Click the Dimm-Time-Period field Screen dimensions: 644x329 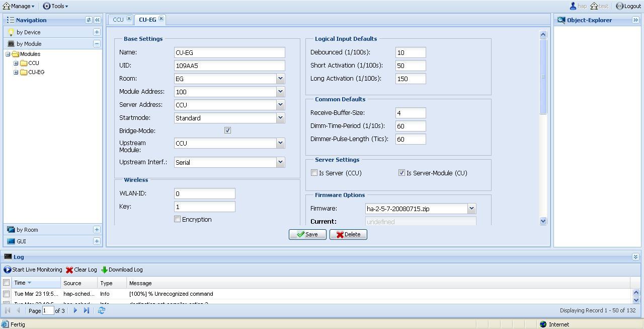tap(411, 126)
